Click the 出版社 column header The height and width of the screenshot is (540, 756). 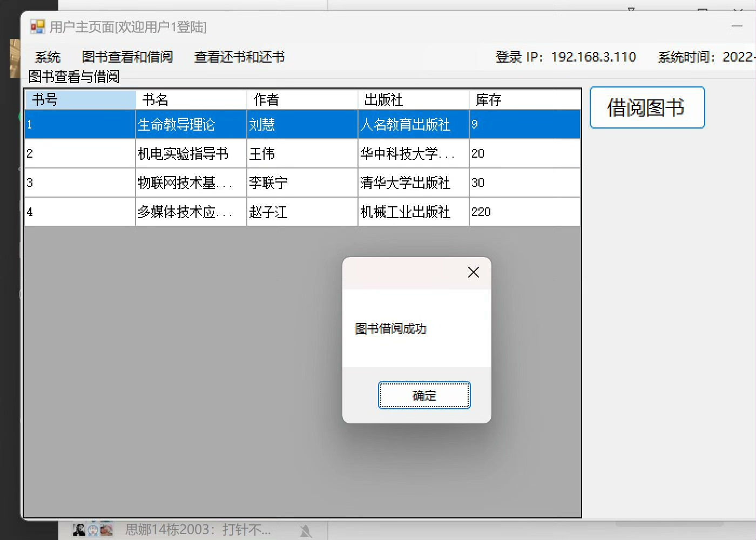pos(414,99)
